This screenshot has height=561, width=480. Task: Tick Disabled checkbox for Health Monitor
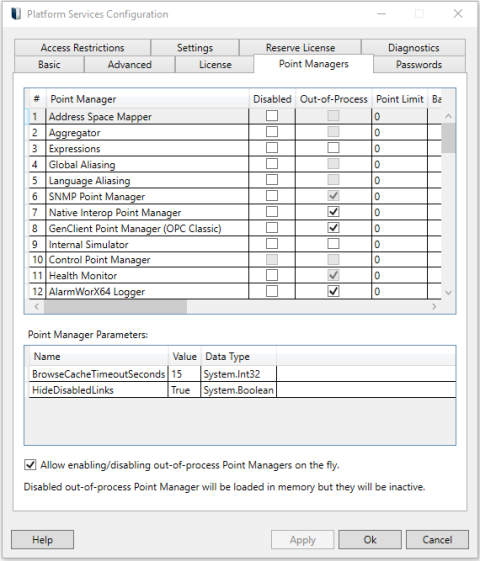point(272,275)
